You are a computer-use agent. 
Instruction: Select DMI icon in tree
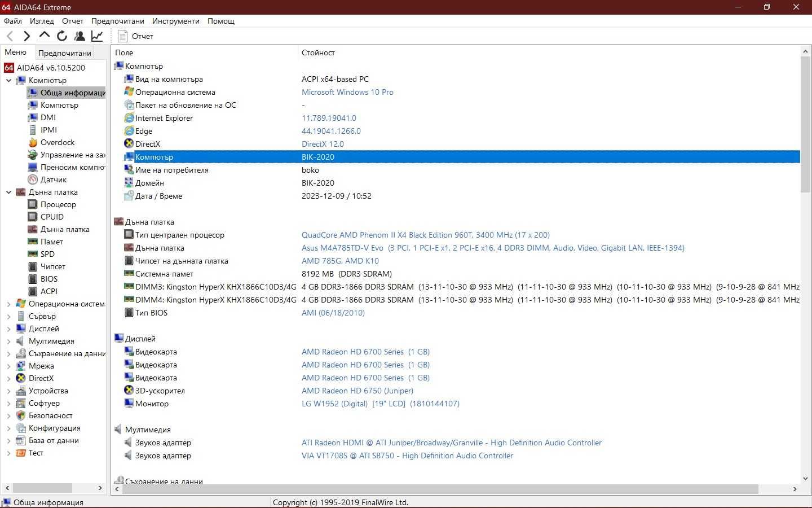[x=33, y=117]
